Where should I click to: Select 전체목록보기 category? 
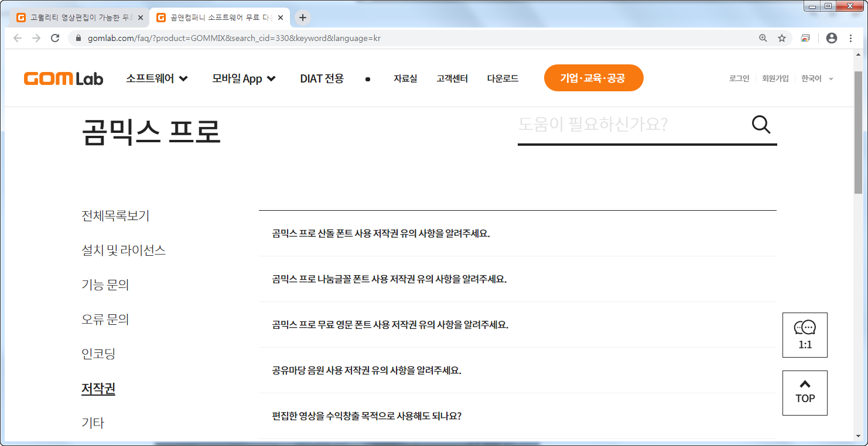[x=115, y=216]
